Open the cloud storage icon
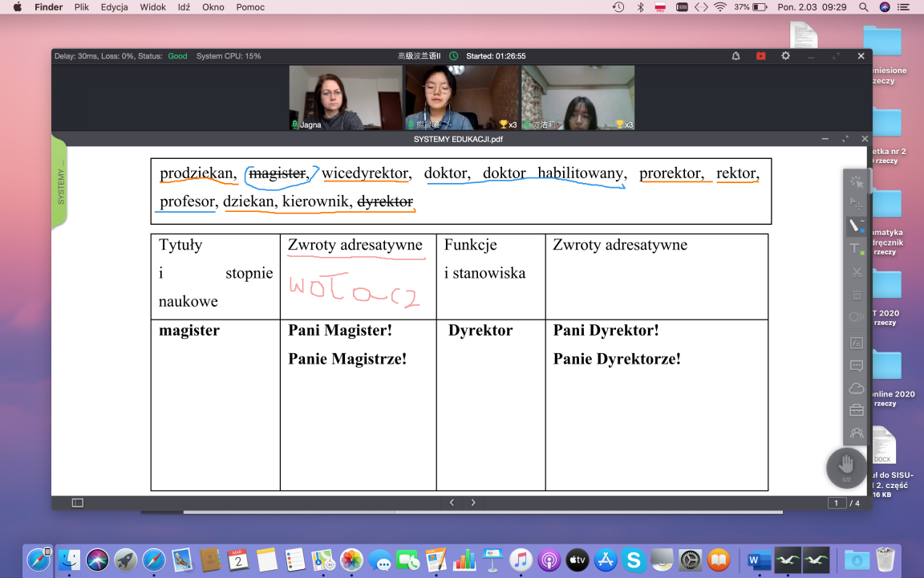The height and width of the screenshot is (578, 924). (856, 389)
